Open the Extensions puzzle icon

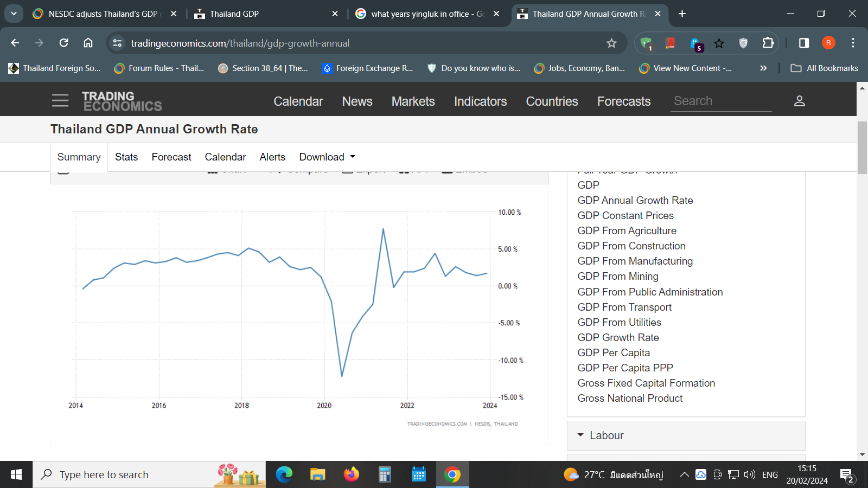point(768,43)
